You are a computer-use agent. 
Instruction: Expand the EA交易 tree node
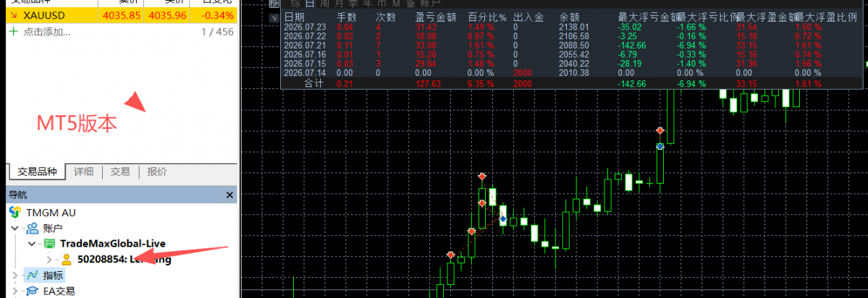[x=14, y=291]
